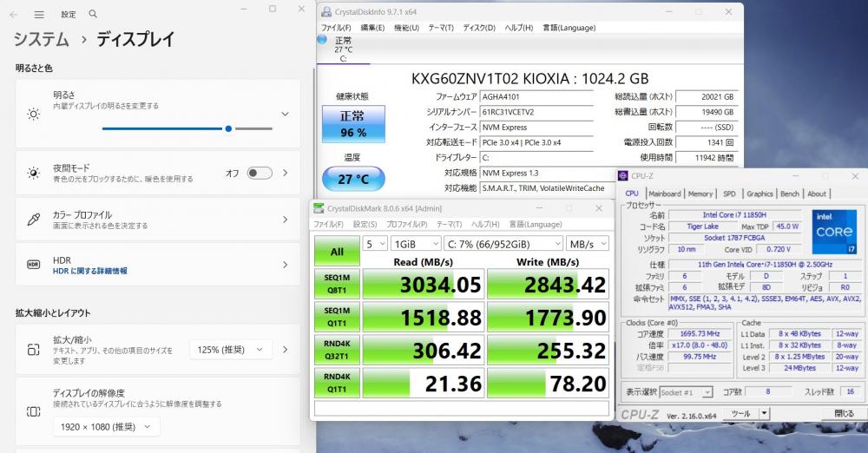Click the システム breadcrumb in Settings
This screenshot has height=453, width=868.
pyautogui.click(x=42, y=39)
